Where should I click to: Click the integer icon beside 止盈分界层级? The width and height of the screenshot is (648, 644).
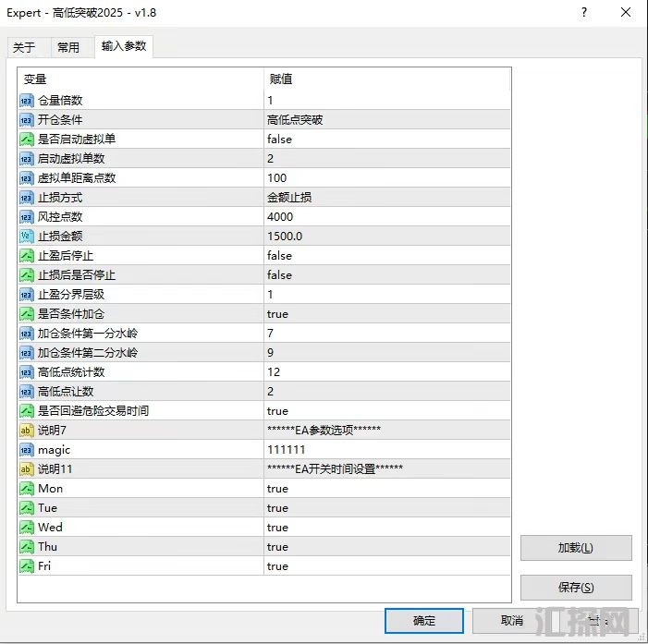click(x=27, y=295)
